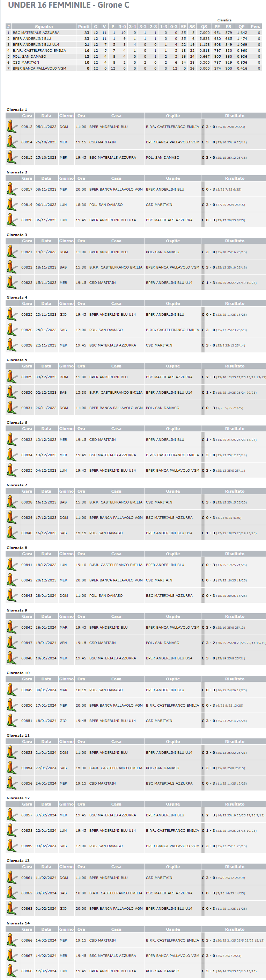
Task: Click the Pen. column header in standings
Action: [256, 27]
